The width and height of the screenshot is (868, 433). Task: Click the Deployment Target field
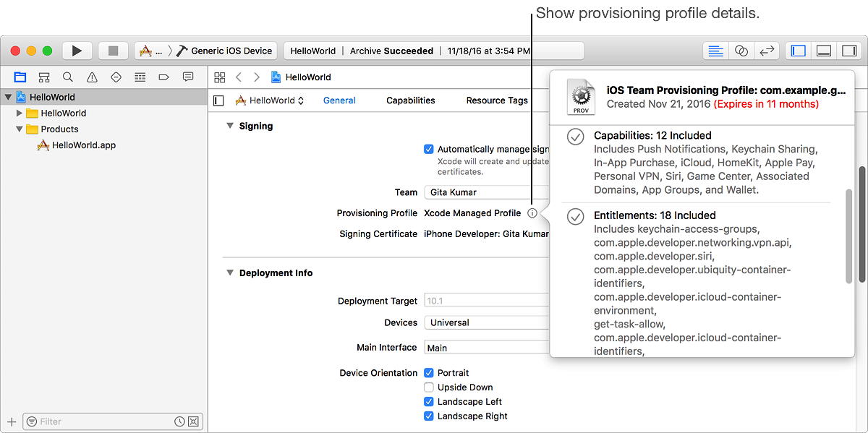pos(487,301)
